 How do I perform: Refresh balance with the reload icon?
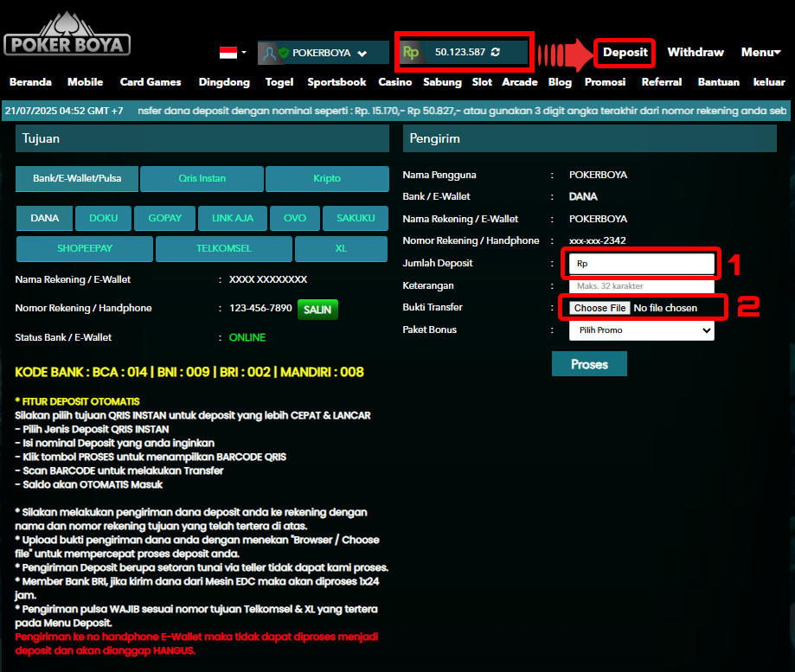coord(496,52)
